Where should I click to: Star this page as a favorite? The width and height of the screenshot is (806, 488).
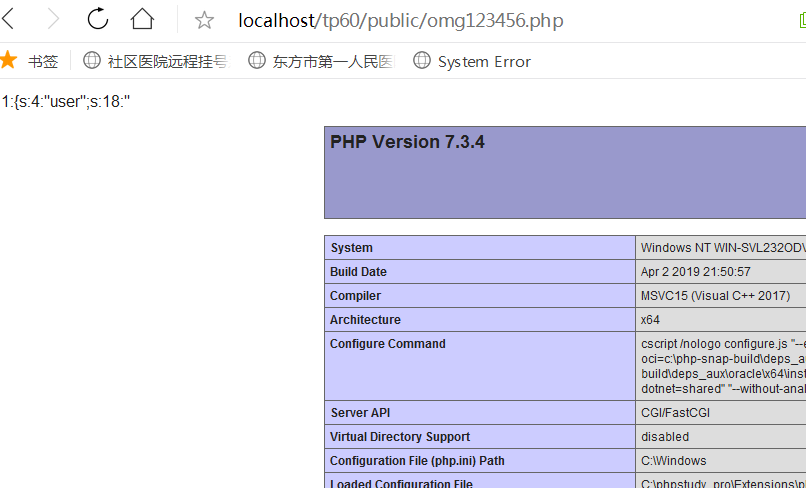(204, 20)
